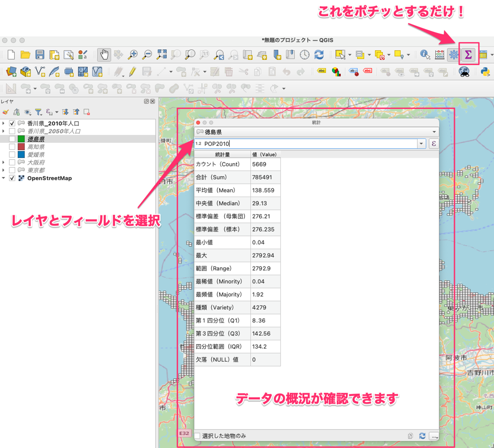This screenshot has height=448, width=494.
Task: Uncheck the 香川県_2010年人口 layer checkbox
Action: click(x=12, y=123)
